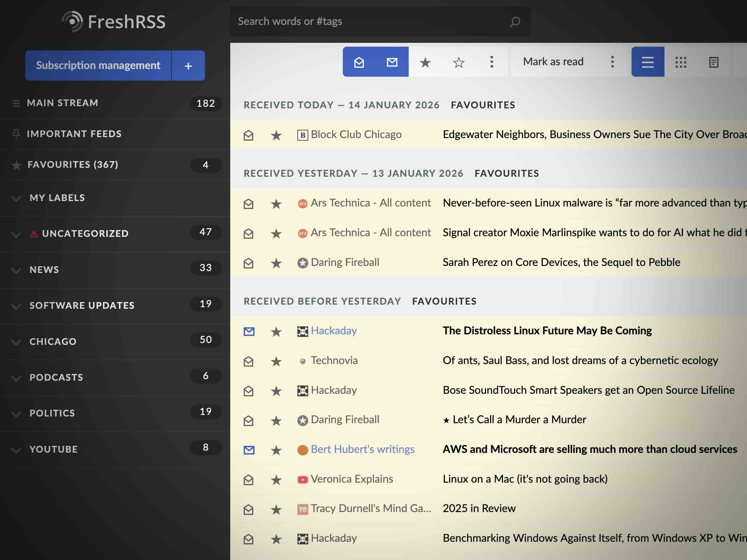Mark Bert Hubert's AWS article as read
The image size is (747, 560).
click(249, 450)
